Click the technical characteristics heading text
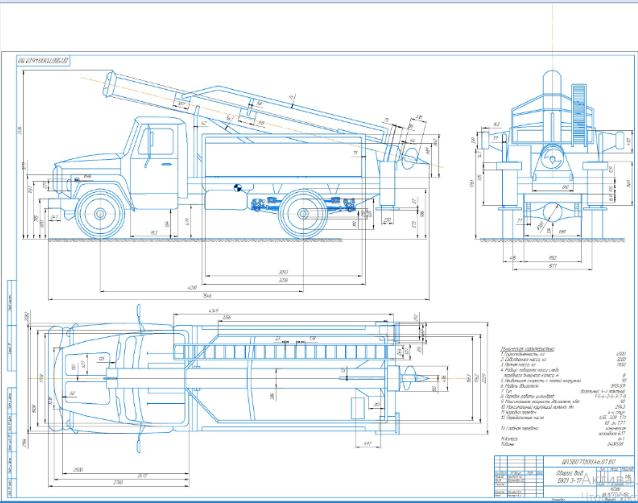 click(x=527, y=349)
